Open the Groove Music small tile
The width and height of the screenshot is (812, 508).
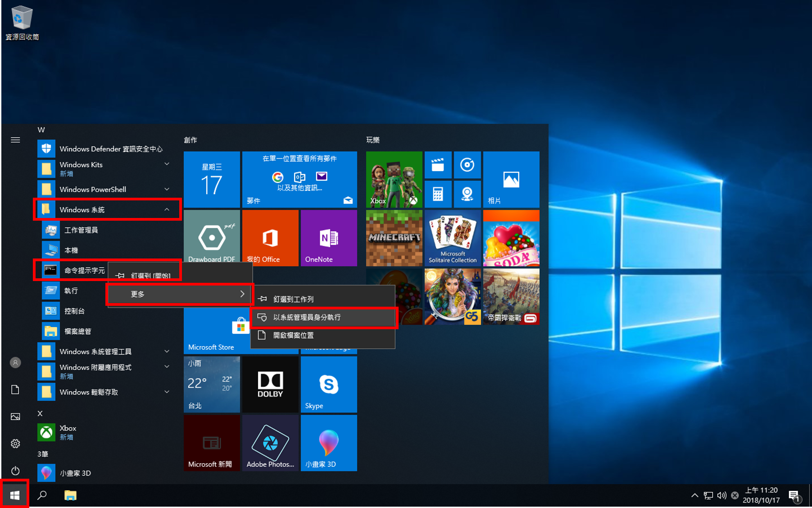[x=467, y=165]
